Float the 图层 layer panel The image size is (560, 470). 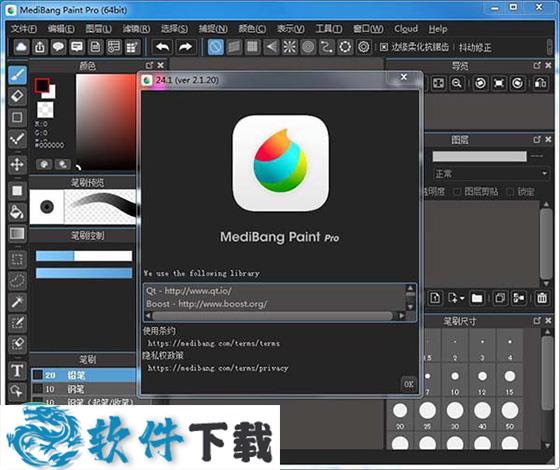pos(537,139)
